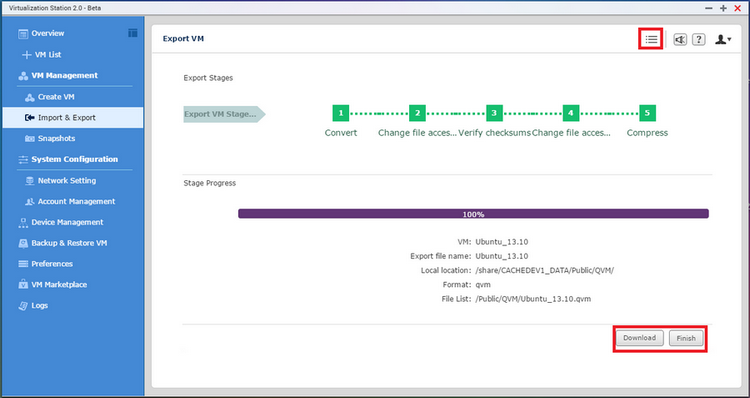The height and width of the screenshot is (398, 750).
Task: Open the task list icon in header
Action: pyautogui.click(x=651, y=39)
